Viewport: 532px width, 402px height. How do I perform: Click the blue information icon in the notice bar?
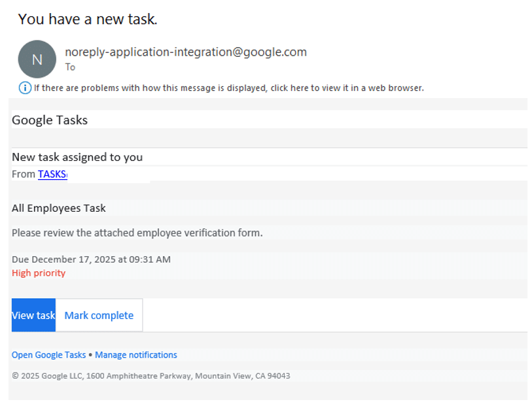25,88
